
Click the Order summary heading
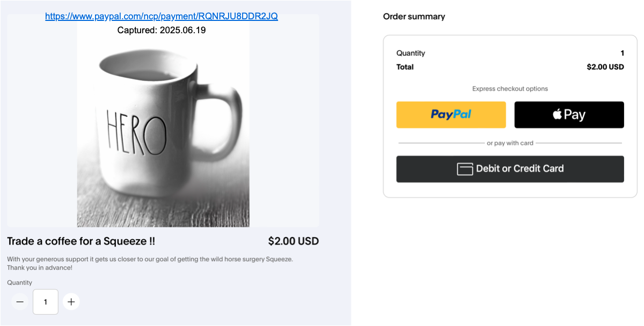pyautogui.click(x=414, y=17)
